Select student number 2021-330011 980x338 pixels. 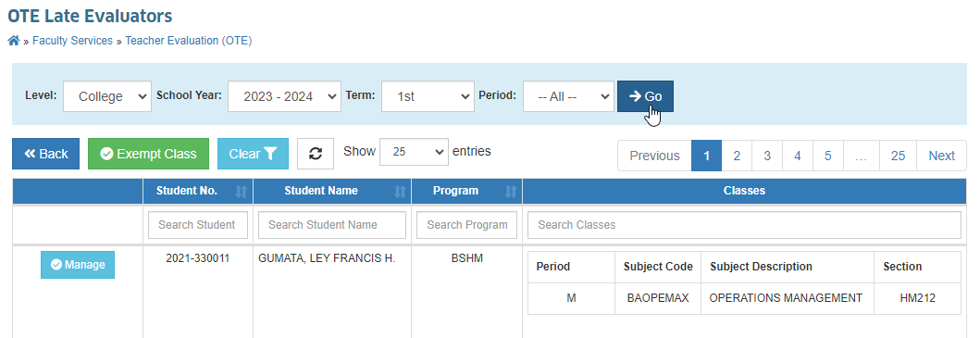197,258
